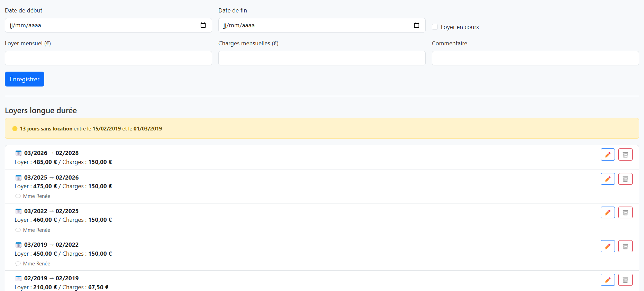Screen dimensions: 644x291
Task: Delete the 03/2022 → 02/2025 rent entry
Action: [x=625, y=212]
